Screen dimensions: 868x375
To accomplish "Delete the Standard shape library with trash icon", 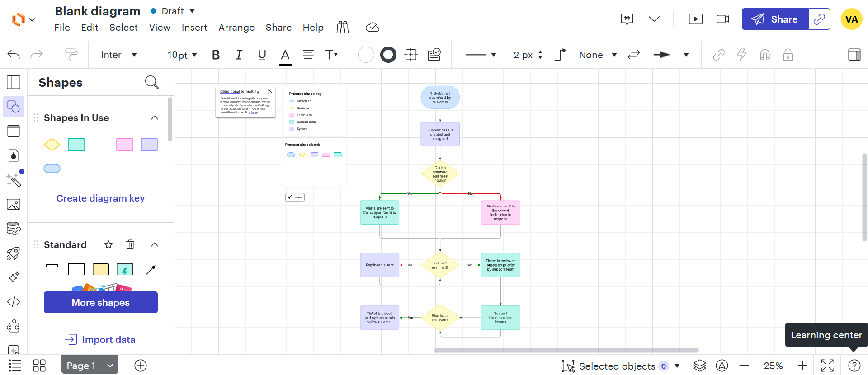I will click(130, 244).
